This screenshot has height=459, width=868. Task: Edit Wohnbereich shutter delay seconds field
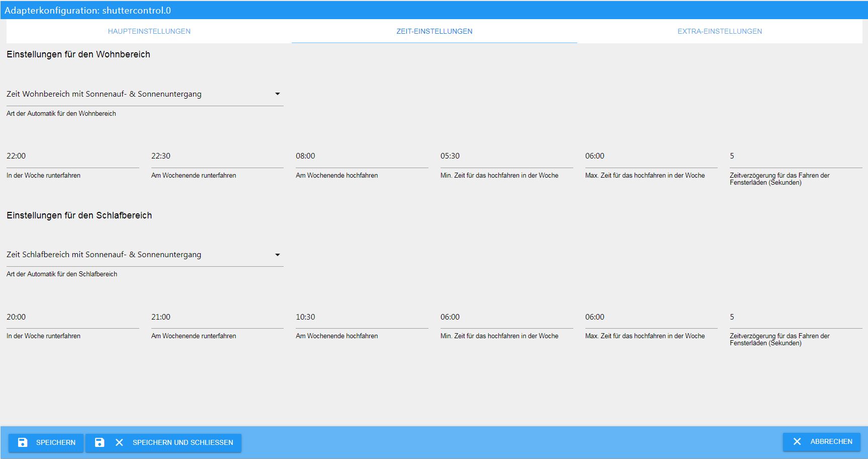796,157
